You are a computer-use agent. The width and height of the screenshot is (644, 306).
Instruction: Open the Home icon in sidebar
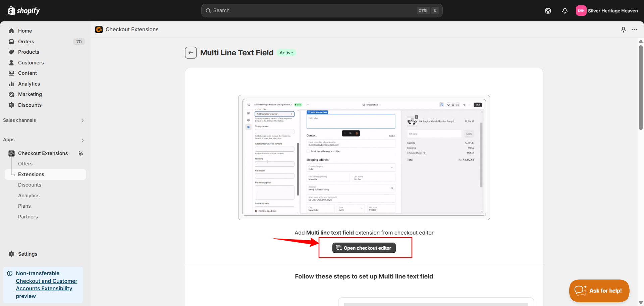pos(11,31)
